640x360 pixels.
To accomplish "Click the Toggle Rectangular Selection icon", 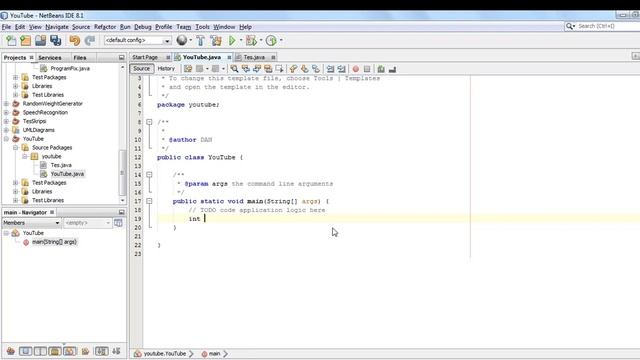I will (280, 69).
